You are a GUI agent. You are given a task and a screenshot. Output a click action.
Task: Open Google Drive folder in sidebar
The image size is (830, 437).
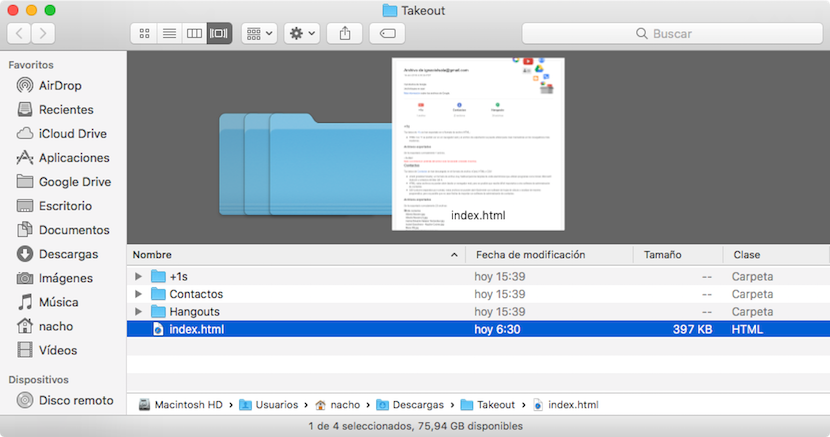(x=64, y=181)
